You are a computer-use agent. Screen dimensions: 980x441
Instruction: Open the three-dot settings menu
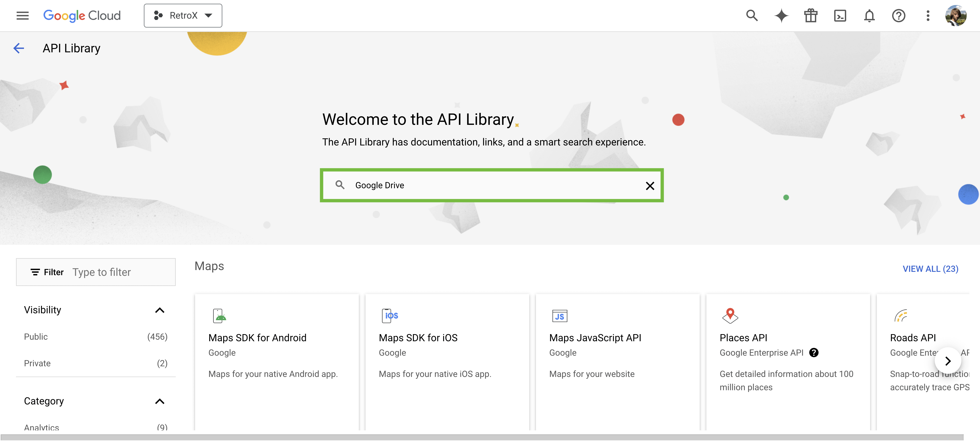(928, 16)
